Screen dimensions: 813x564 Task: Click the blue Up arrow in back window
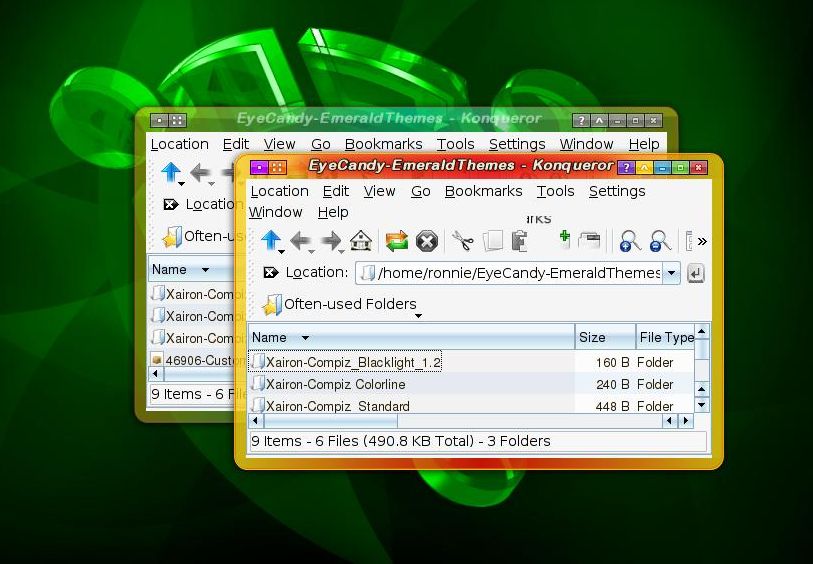(171, 172)
